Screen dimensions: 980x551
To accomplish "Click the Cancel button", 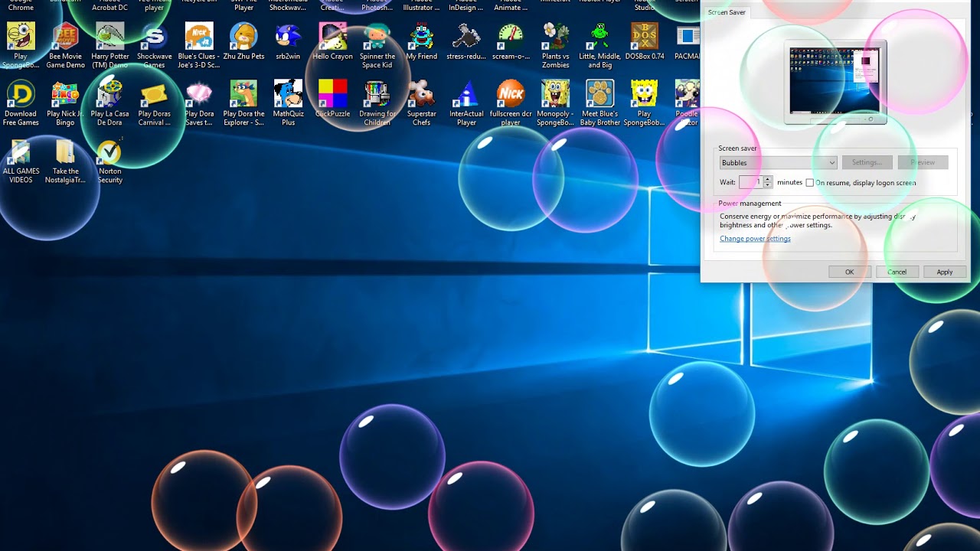I will tap(897, 272).
